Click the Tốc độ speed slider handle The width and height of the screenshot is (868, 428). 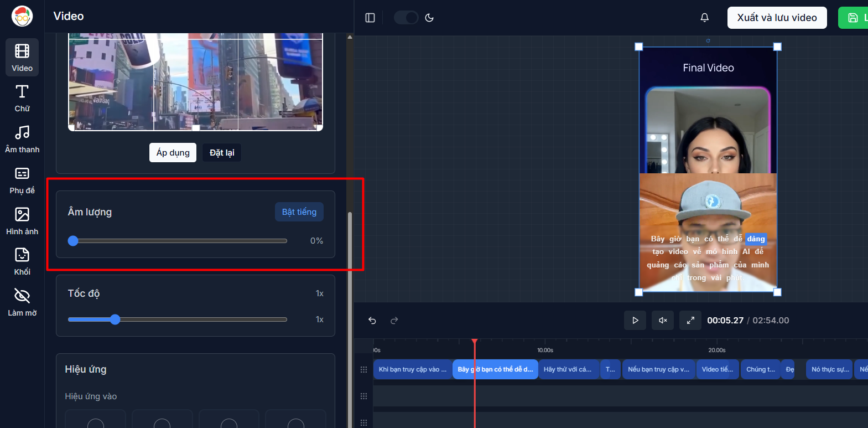click(115, 319)
